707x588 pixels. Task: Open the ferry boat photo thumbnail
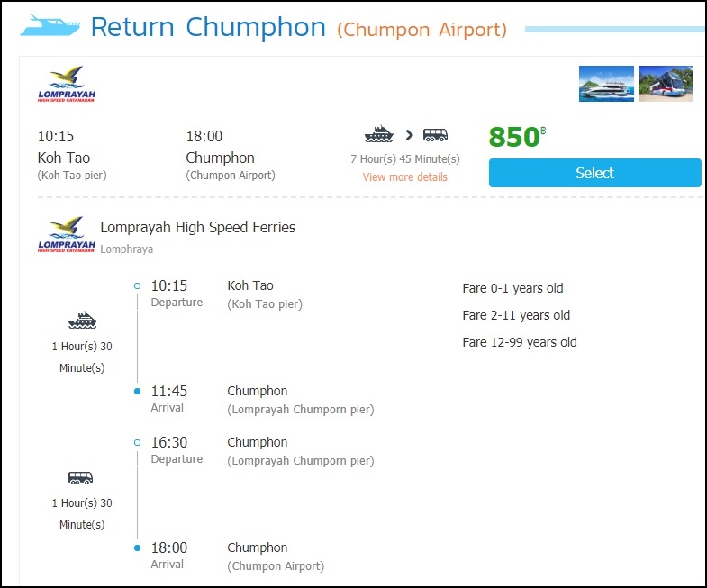tap(606, 84)
